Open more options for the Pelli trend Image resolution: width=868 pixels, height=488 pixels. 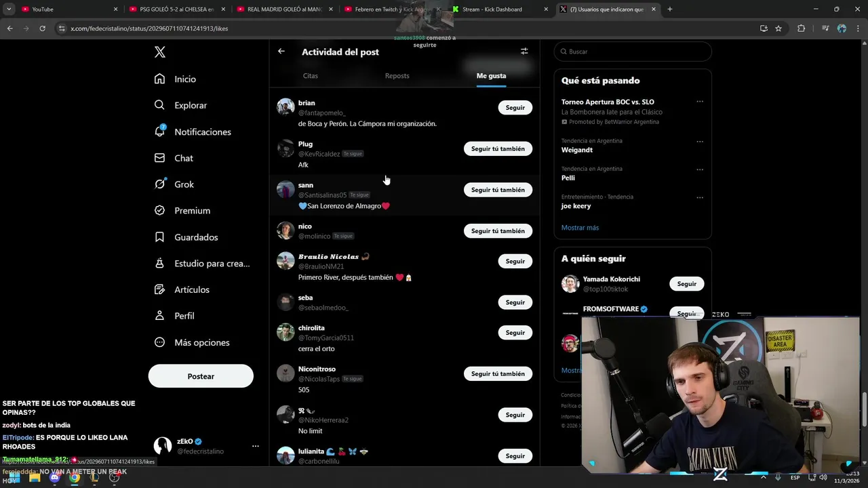click(700, 169)
